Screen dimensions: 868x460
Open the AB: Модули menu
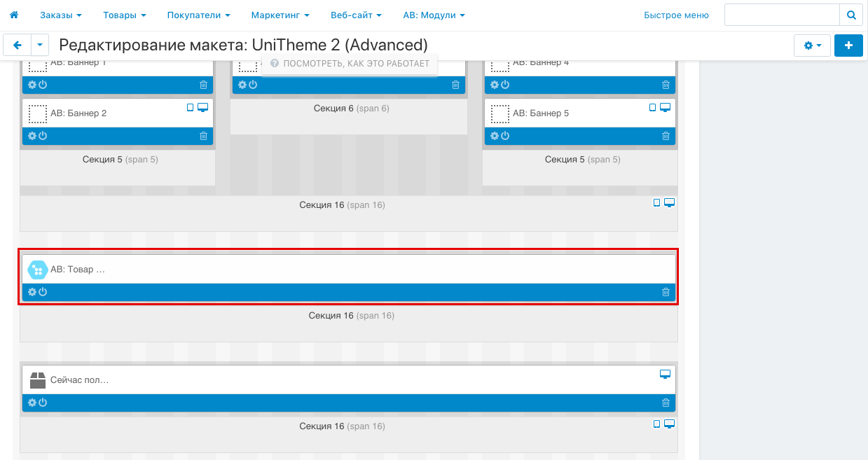[x=434, y=15]
